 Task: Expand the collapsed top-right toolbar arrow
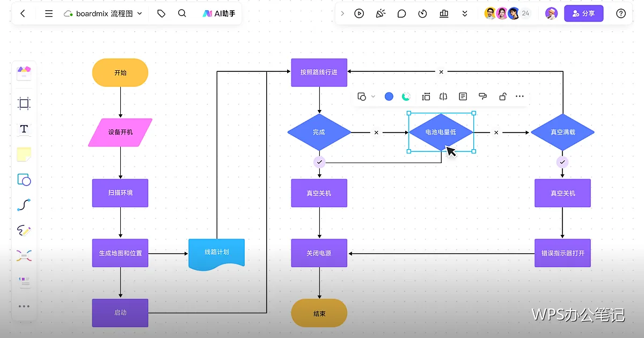click(342, 13)
